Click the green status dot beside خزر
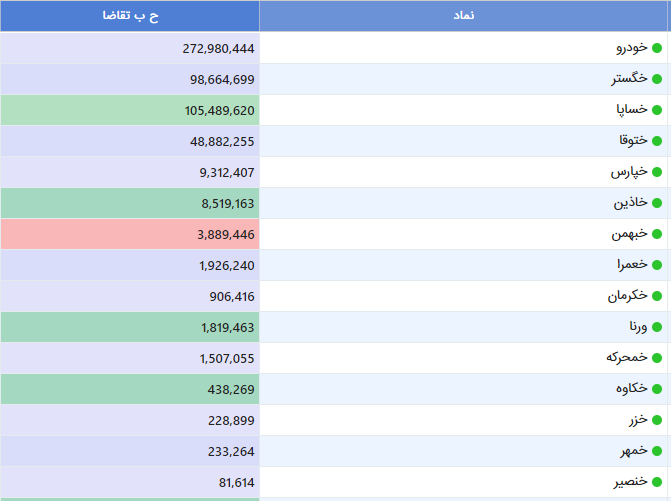671x501 pixels. tap(657, 420)
